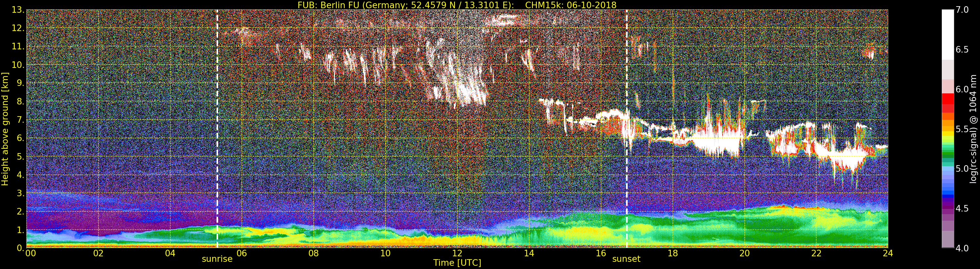
Task: Click the plot title "FUB: Berlin FU (Germany..."
Action: click(457, 5)
